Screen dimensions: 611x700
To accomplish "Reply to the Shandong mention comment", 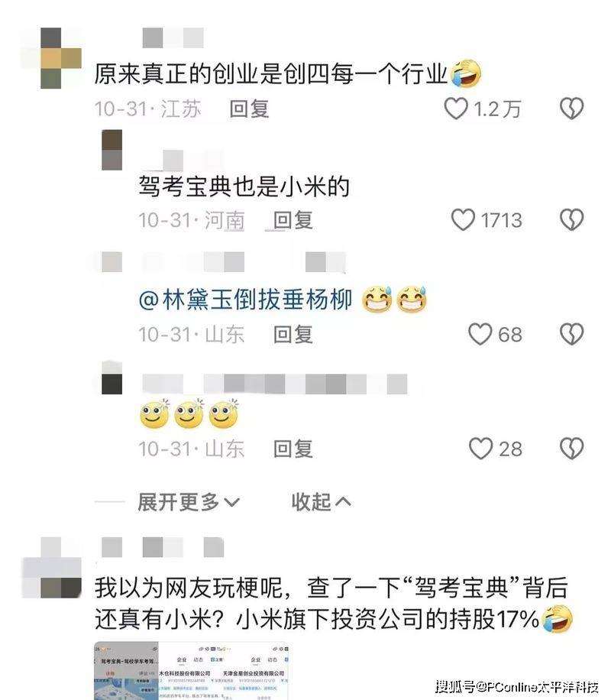I will [293, 335].
